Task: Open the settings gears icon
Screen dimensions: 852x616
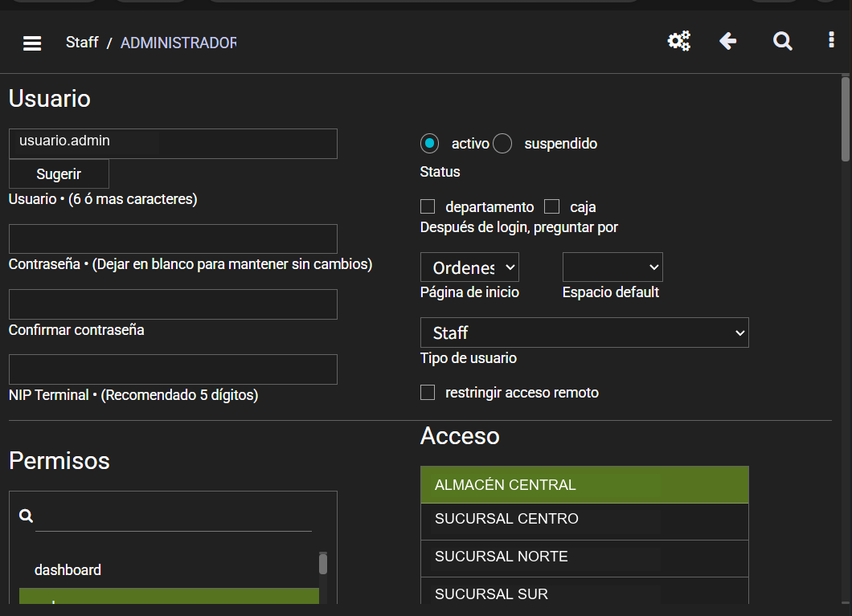Action: coord(678,41)
